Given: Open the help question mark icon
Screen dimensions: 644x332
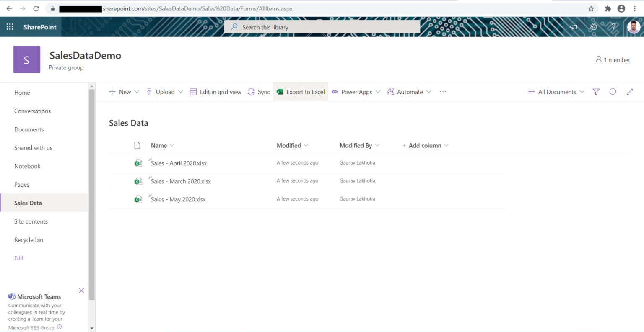Looking at the screenshot, I should pyautogui.click(x=613, y=27).
